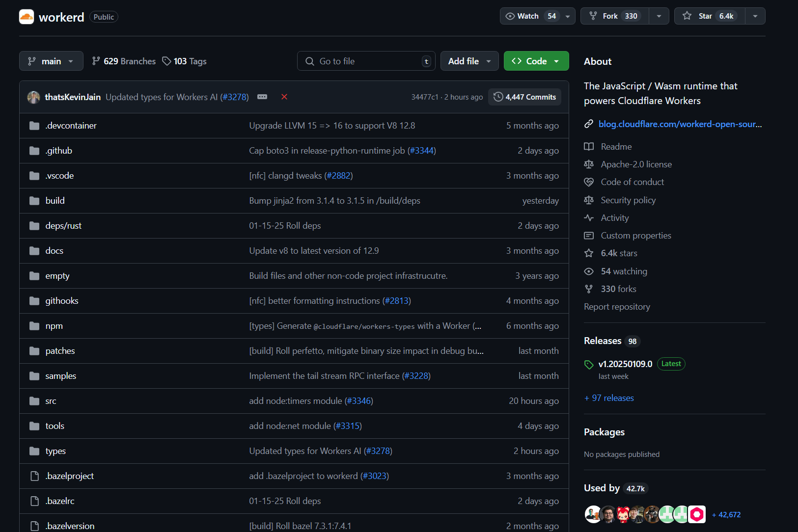Fork the workerd repository

point(615,16)
